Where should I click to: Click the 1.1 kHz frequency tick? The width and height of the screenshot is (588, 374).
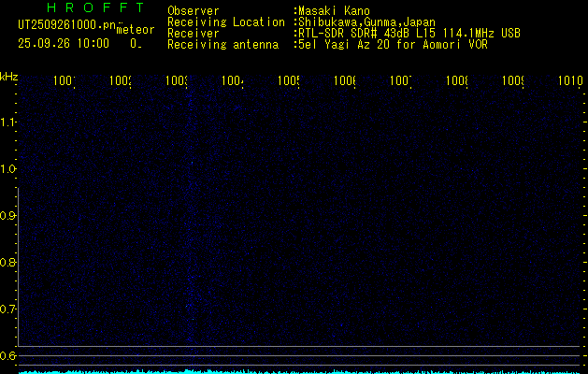8,122
